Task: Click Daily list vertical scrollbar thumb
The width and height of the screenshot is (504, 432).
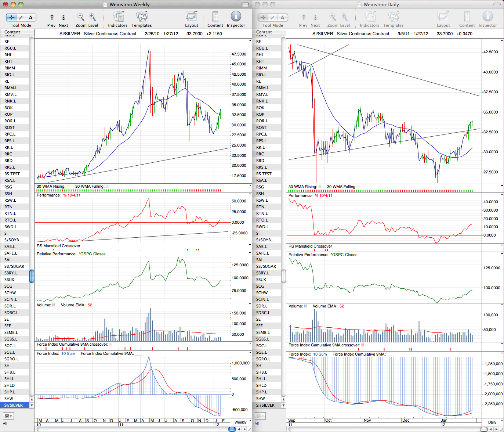Action: click(284, 276)
